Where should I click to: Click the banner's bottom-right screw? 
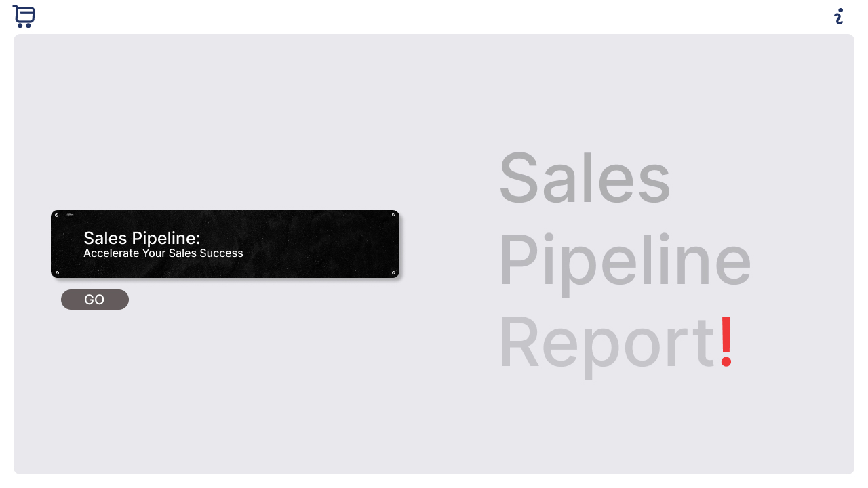coord(393,272)
